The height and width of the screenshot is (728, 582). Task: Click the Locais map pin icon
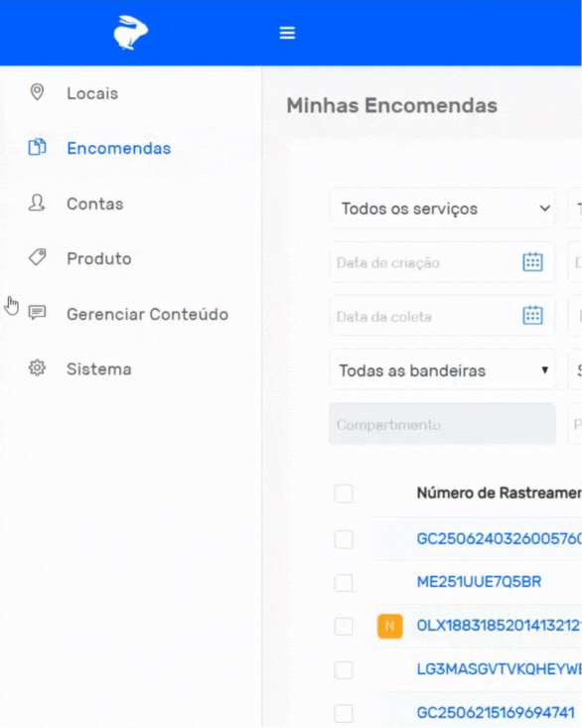(x=37, y=92)
